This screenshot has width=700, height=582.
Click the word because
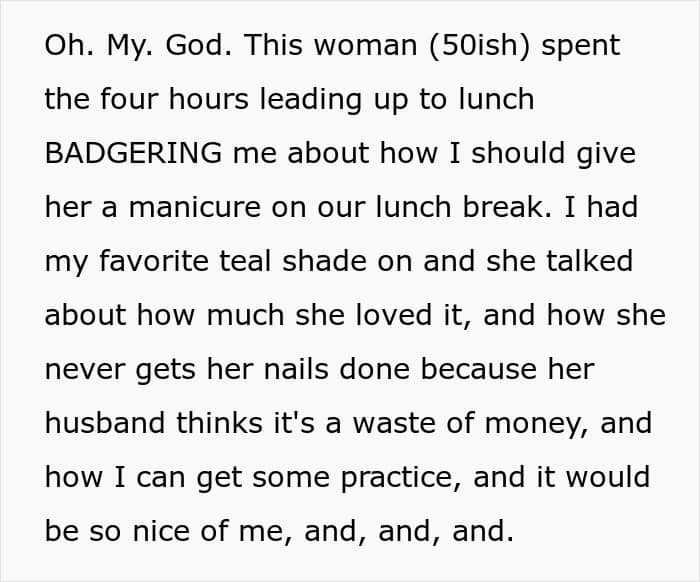pos(479,369)
